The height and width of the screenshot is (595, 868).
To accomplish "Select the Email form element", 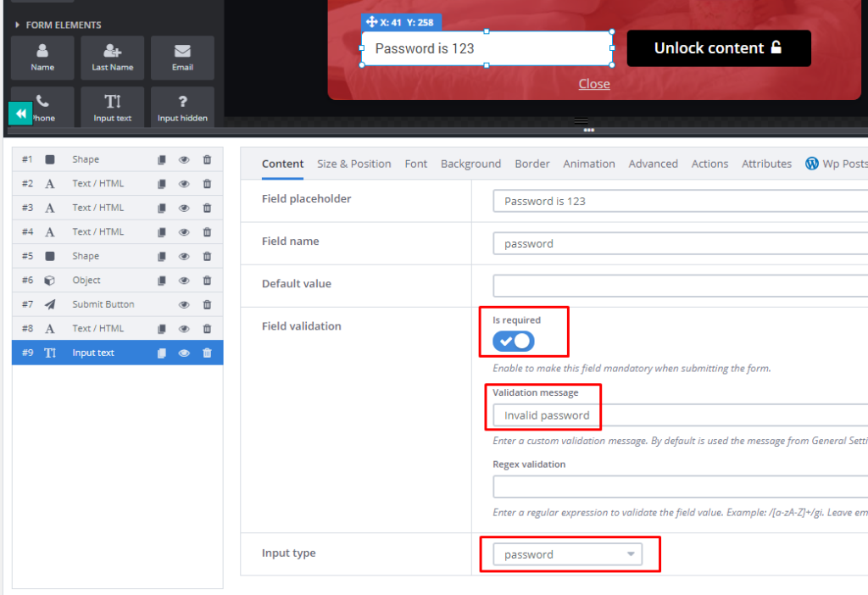I will coord(182,57).
